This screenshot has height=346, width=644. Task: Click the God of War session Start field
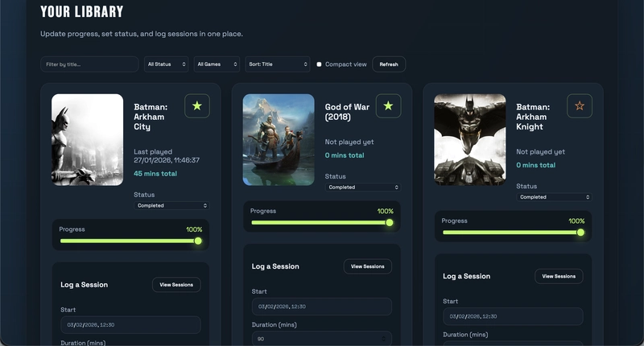(x=321, y=307)
